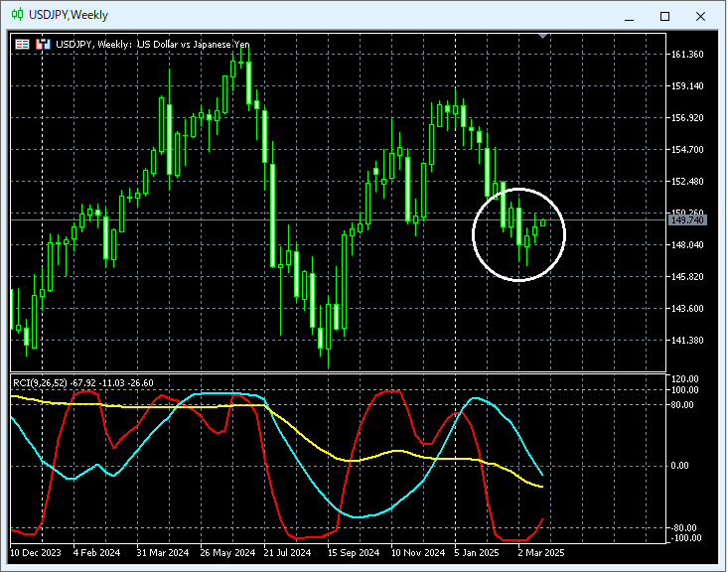Click the USDJPY,Weekly window title
This screenshot has height=572, width=728.
tap(69, 15)
